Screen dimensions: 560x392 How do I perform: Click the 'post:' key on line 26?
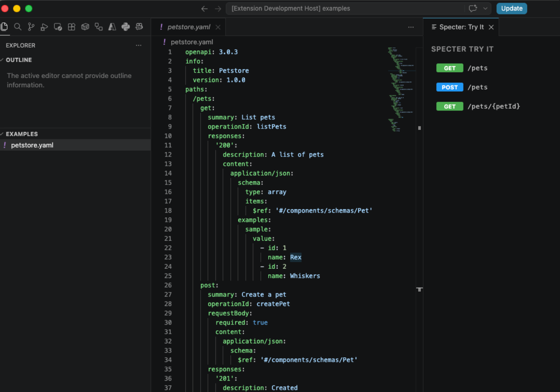(209, 285)
